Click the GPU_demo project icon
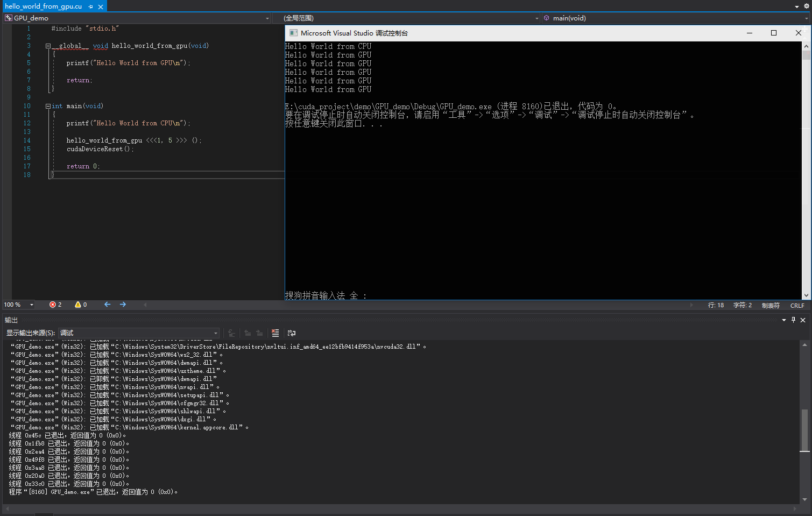 [x=9, y=18]
